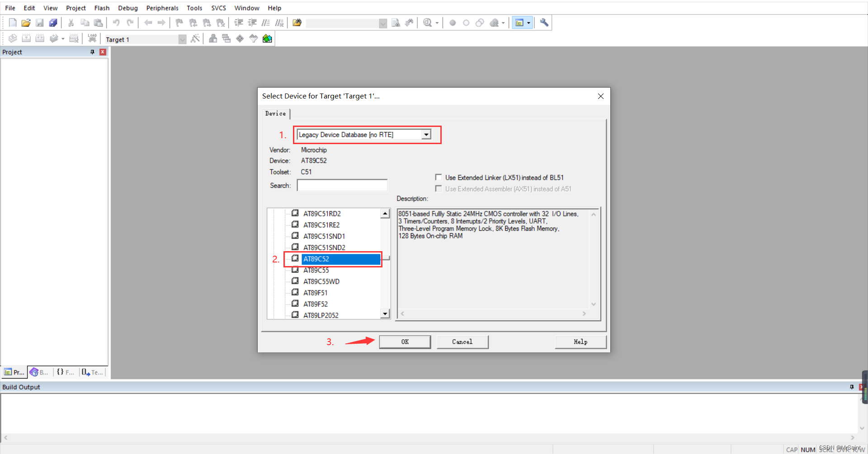Expand the window view dropdown arrow
868x454 pixels.
[x=528, y=23]
